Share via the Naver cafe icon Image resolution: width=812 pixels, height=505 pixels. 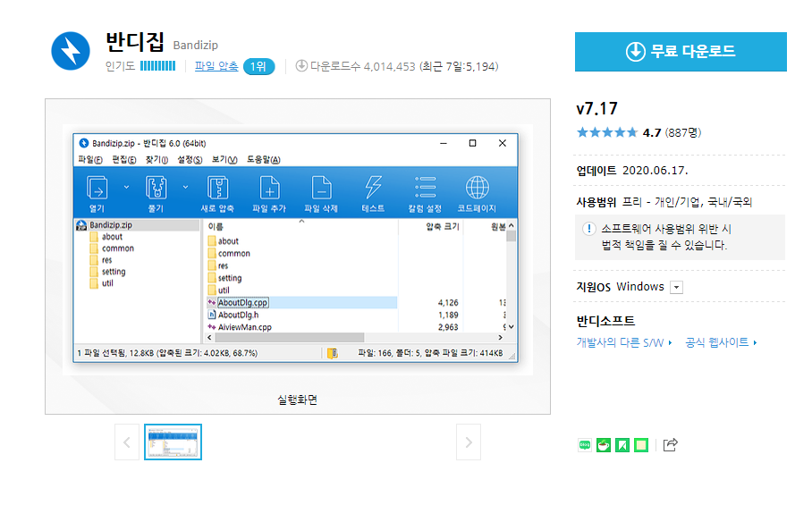pos(604,445)
